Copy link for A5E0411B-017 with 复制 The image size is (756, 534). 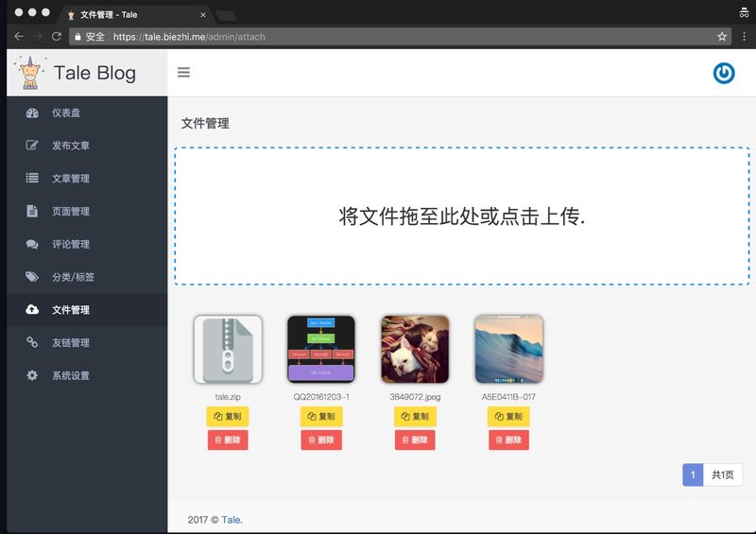tap(508, 416)
